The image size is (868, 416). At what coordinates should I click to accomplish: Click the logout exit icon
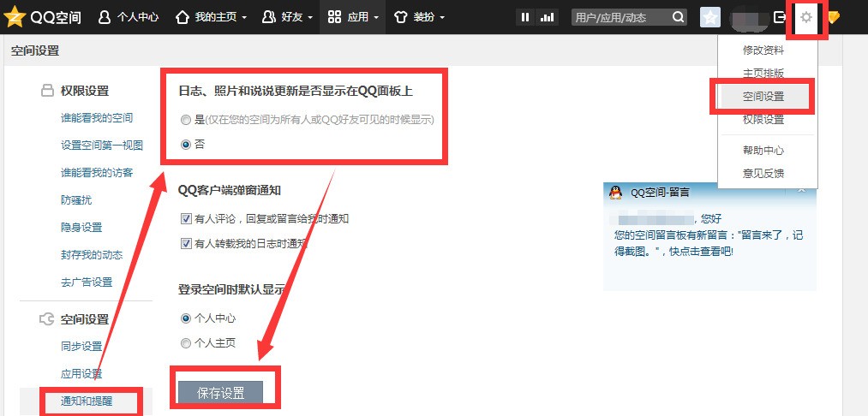[x=780, y=17]
